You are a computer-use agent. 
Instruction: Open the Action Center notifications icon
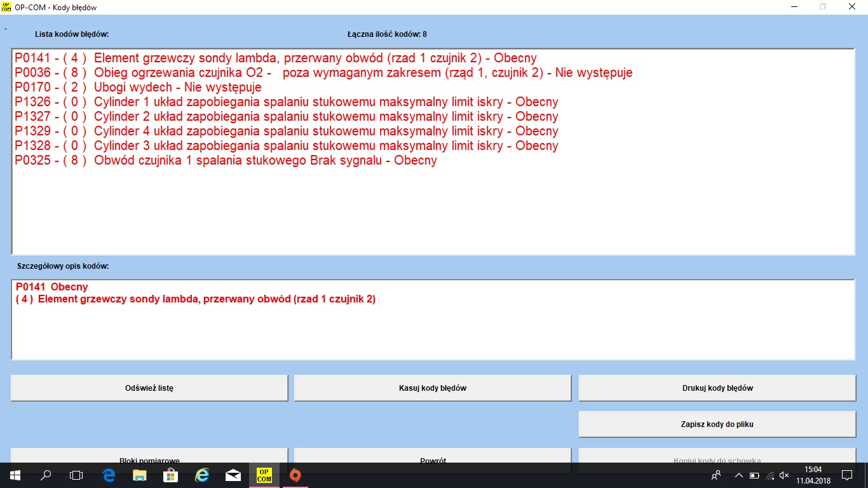coord(846,475)
